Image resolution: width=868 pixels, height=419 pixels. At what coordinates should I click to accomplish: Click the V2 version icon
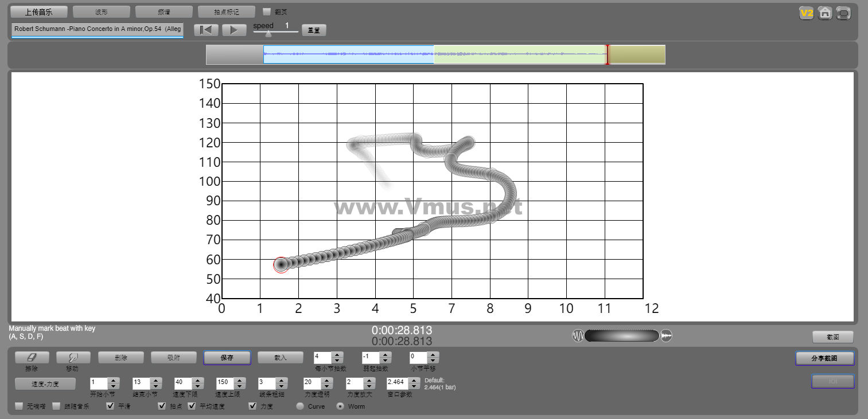coord(807,13)
